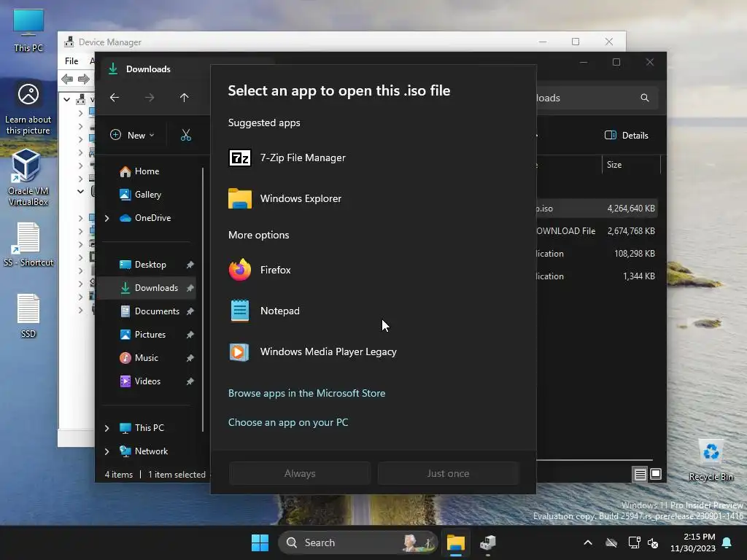Choose 7-Zip File Manager to open the file
Image resolution: width=747 pixels, height=560 pixels.
click(x=373, y=157)
